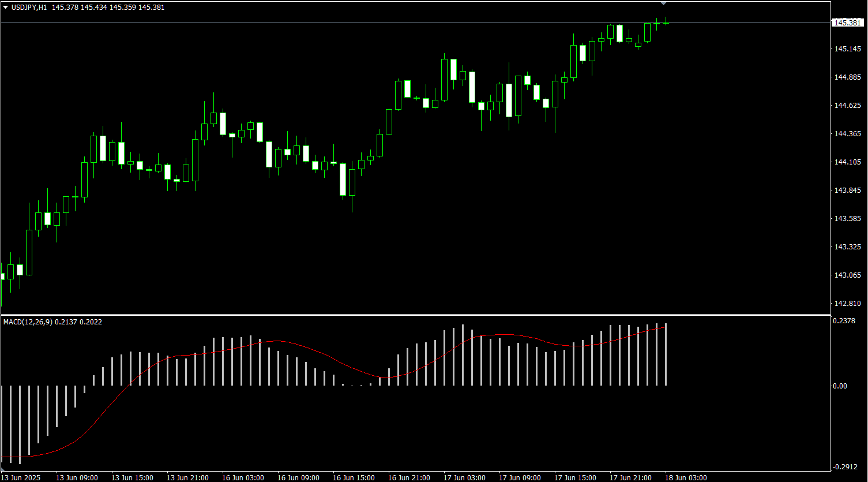Viewport: 868px width, 482px height.
Task: Click the 16 Jun 21:00 time label
Action: click(x=409, y=478)
